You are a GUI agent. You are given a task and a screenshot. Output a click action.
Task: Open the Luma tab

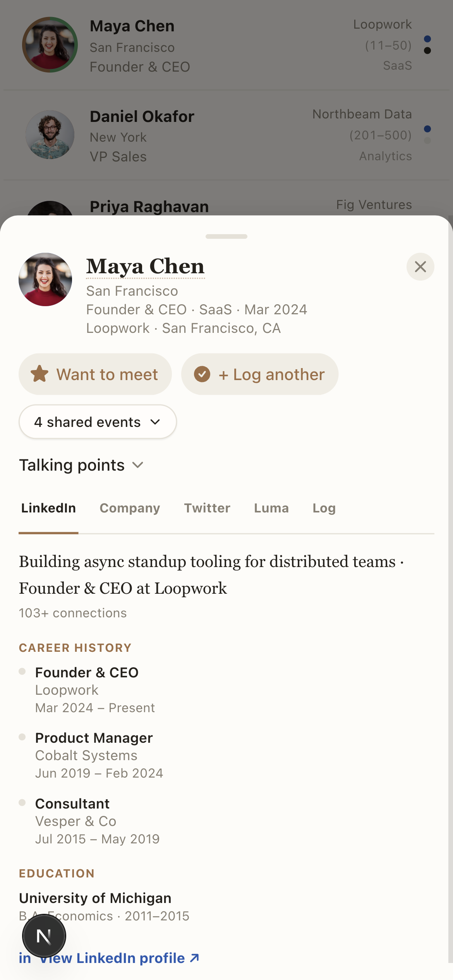coord(271,508)
